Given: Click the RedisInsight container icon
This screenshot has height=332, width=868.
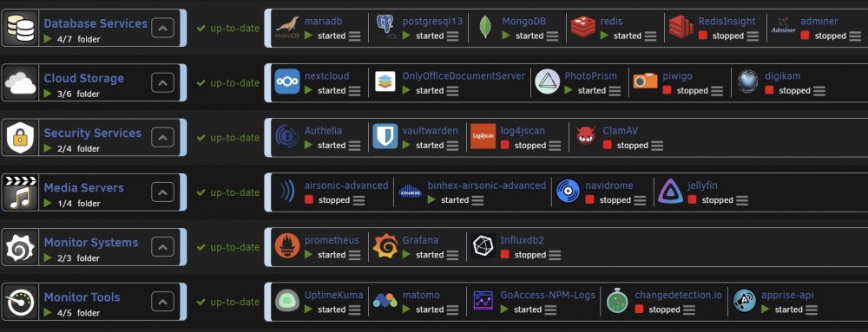Looking at the screenshot, I should coord(681,27).
